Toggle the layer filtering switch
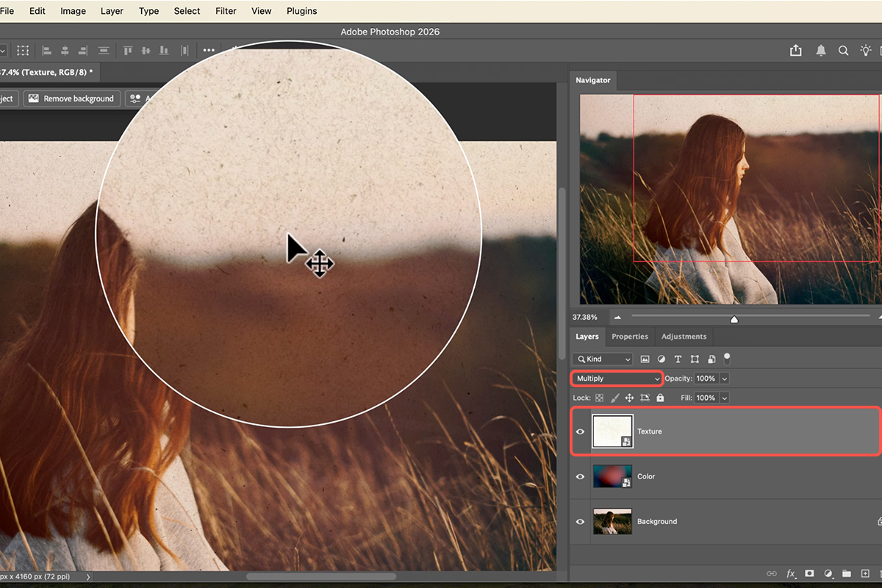This screenshot has height=588, width=882. click(x=727, y=359)
